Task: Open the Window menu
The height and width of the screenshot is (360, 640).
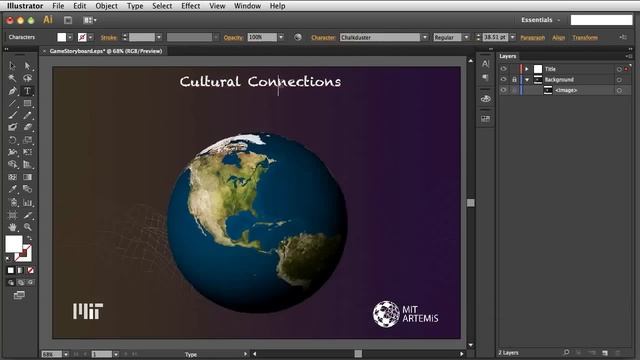Action: pyautogui.click(x=247, y=6)
